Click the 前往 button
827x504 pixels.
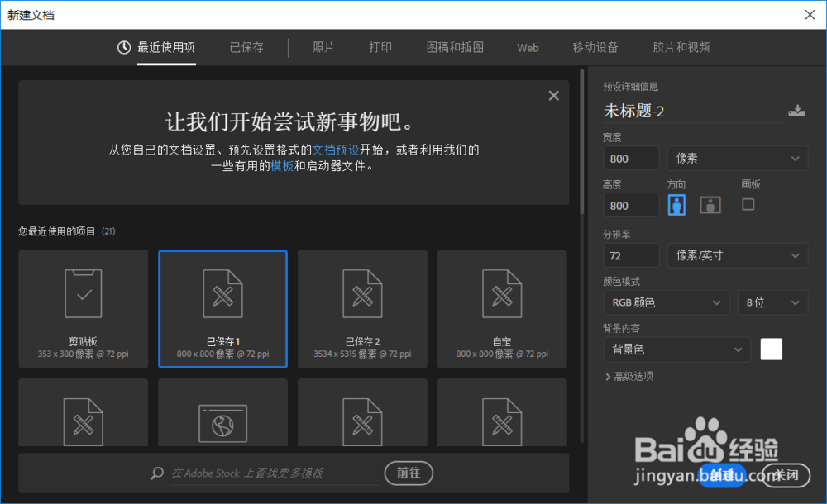click(x=409, y=473)
